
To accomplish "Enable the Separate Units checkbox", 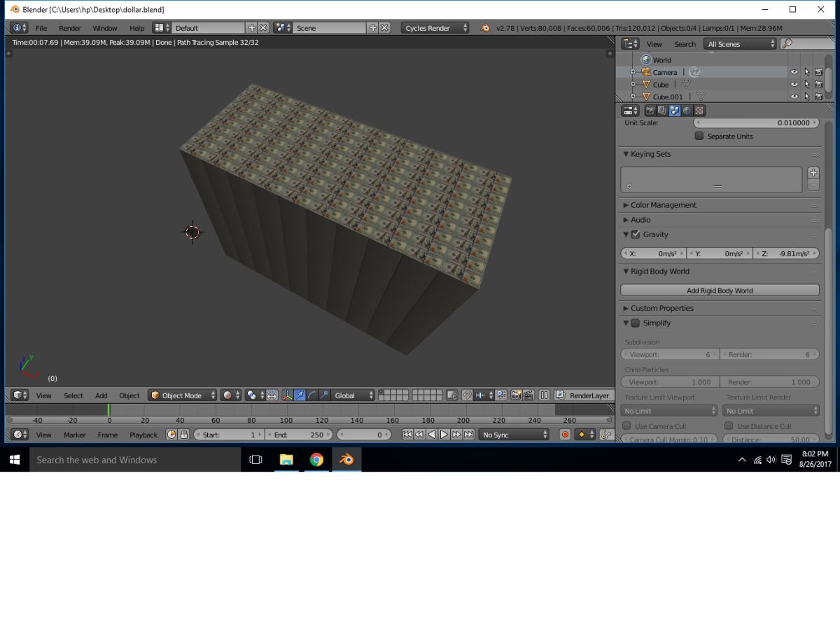I will coord(699,136).
